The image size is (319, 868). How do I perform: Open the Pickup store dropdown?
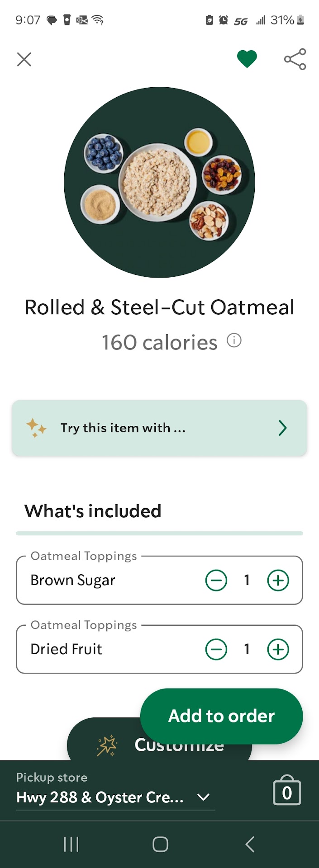[x=100, y=797]
